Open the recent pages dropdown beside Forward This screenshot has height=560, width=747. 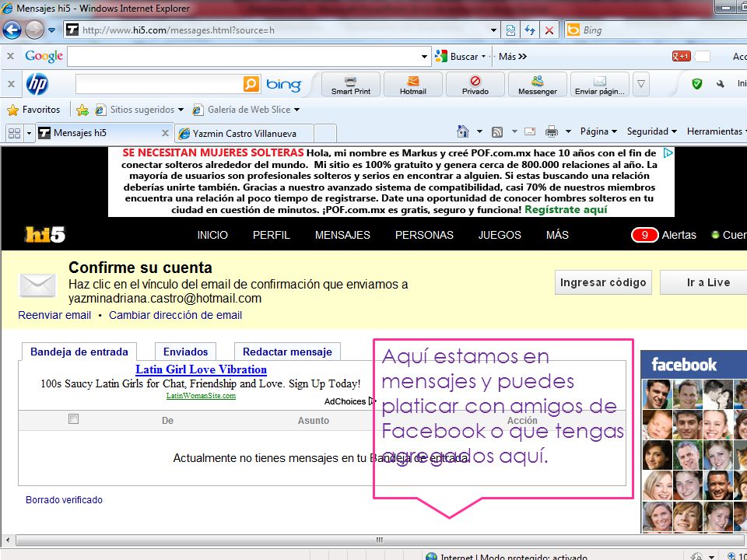[52, 30]
